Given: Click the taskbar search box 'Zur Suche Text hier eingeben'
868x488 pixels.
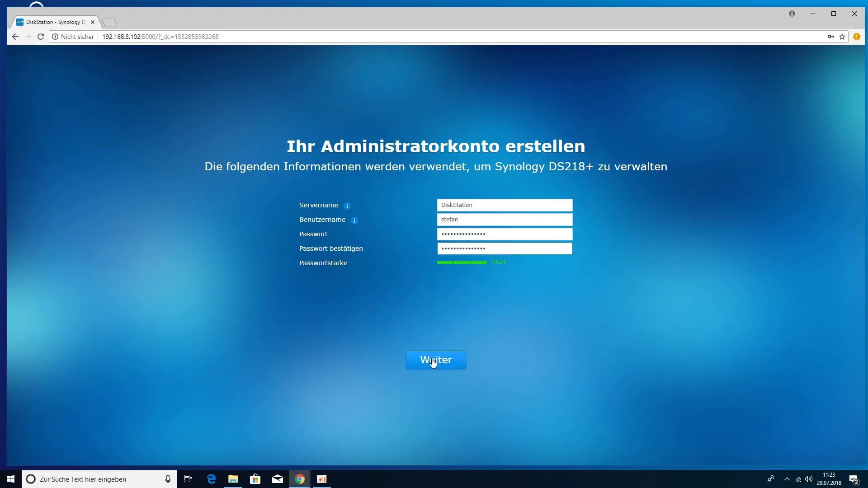Looking at the screenshot, I should click(x=99, y=479).
